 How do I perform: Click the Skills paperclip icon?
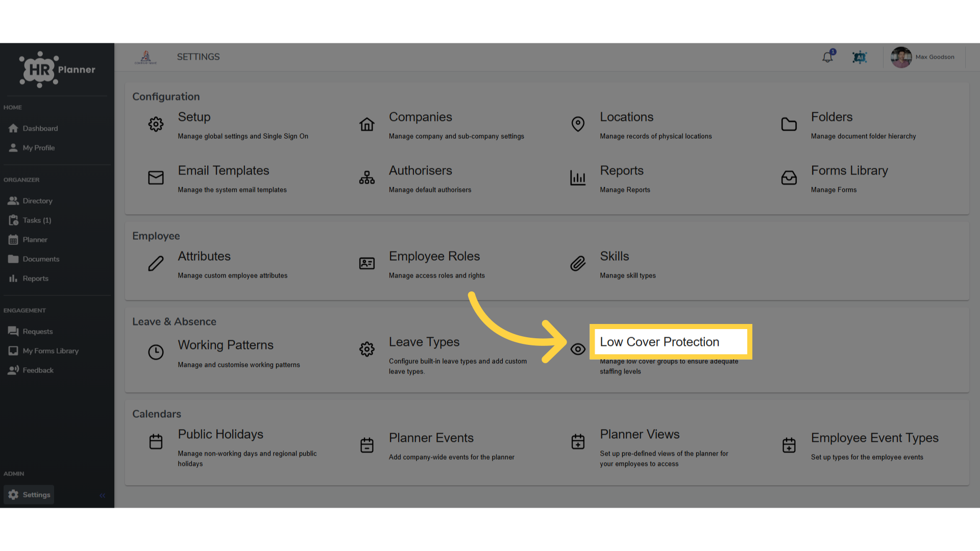578,263
